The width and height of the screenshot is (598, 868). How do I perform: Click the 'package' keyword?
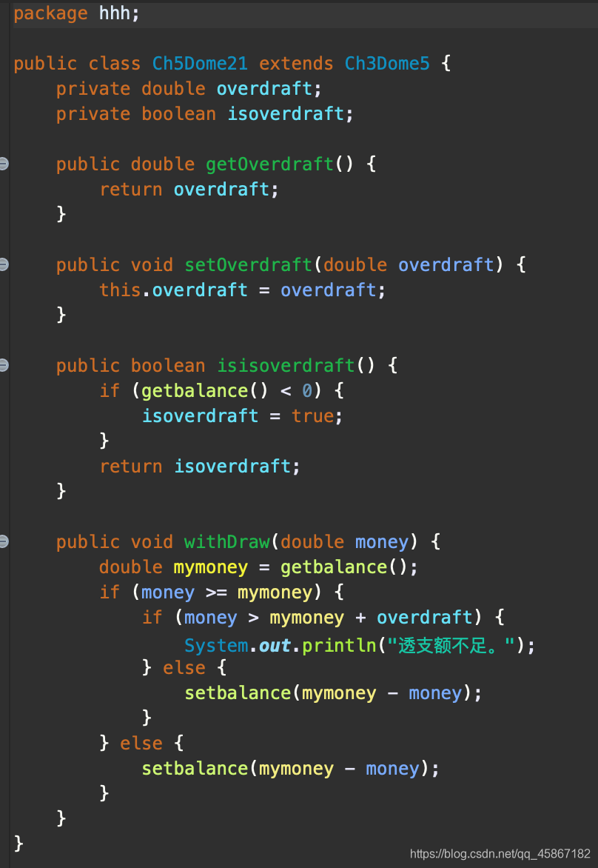[50, 13]
